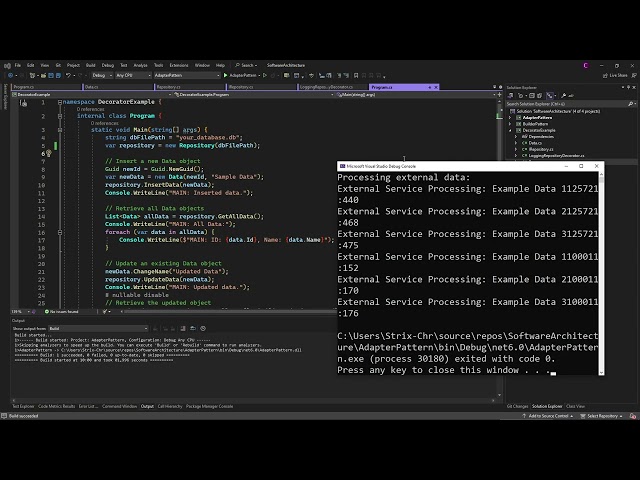Toggle the pin on Program.cs active tab

point(429,87)
